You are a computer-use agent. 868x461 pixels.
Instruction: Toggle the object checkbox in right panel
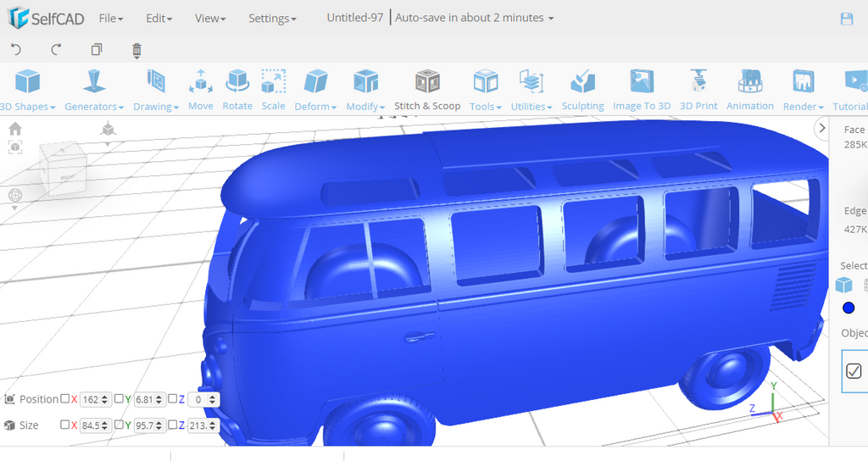click(854, 371)
